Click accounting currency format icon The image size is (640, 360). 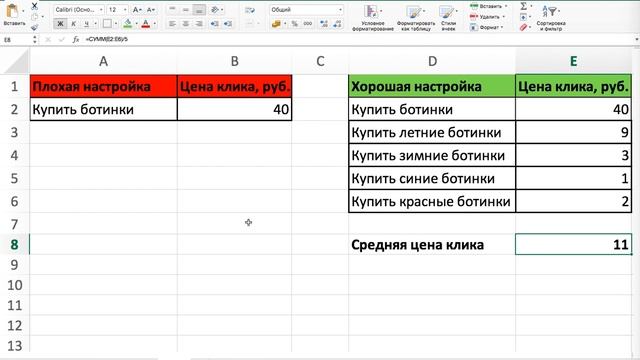[x=276, y=24]
